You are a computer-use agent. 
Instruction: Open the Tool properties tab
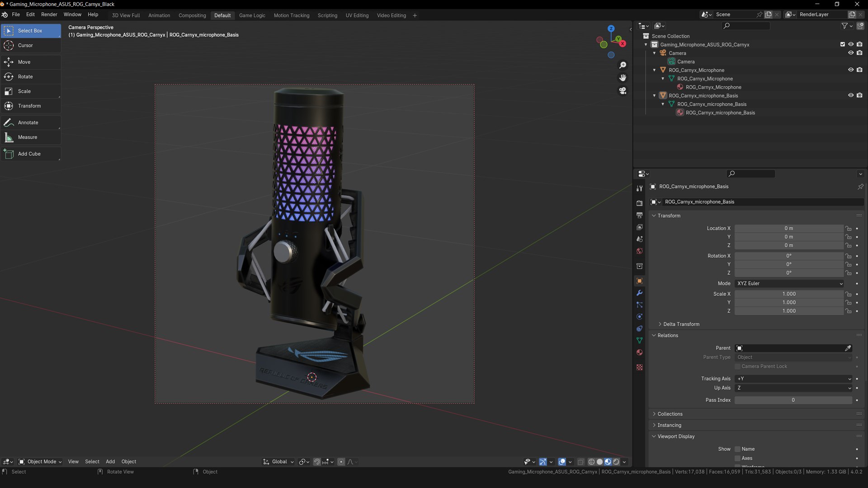click(639, 188)
